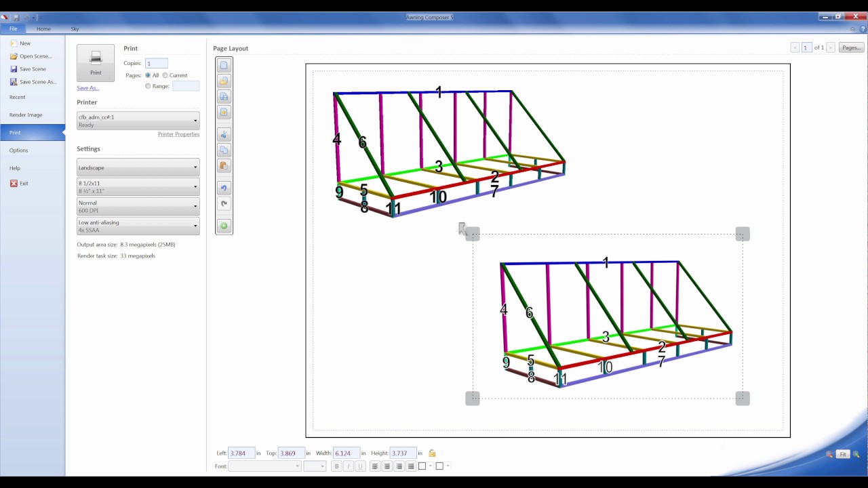Click the Printer Properties link

coord(178,134)
